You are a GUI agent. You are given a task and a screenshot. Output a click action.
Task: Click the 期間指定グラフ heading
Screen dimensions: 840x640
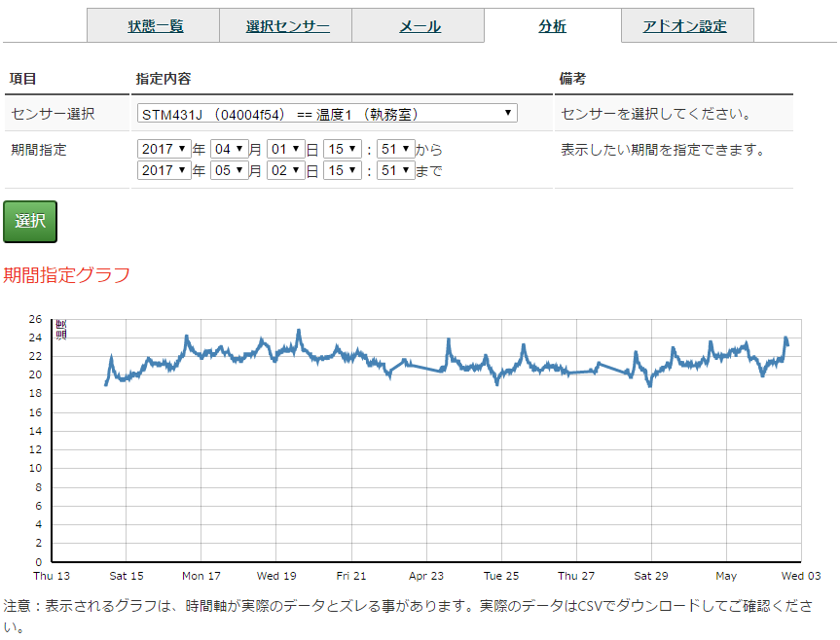tap(66, 275)
